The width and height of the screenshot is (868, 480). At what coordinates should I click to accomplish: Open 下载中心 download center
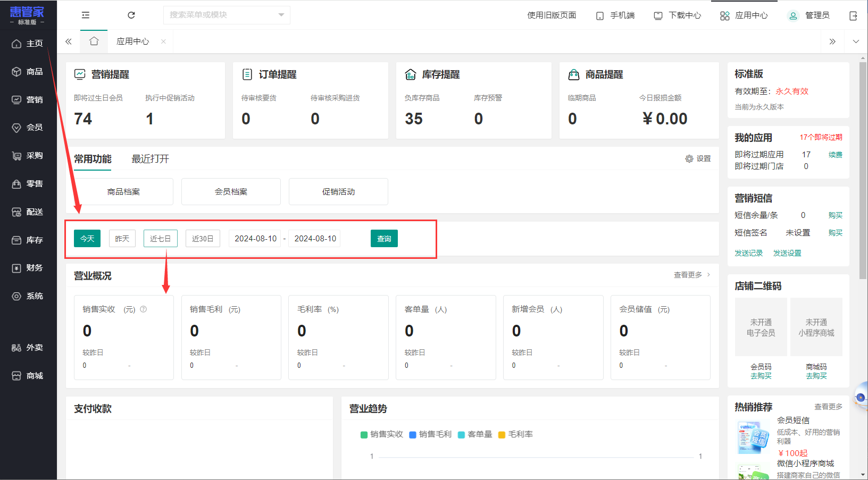coord(678,15)
